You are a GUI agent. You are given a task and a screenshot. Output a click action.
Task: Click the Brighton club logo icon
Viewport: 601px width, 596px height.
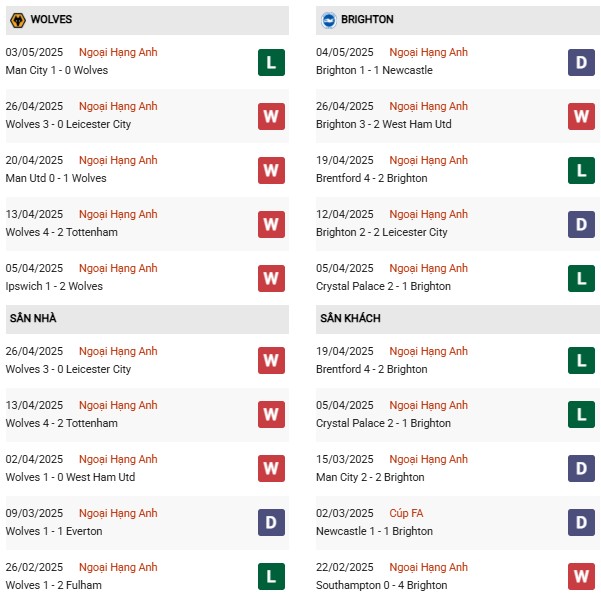(x=329, y=20)
